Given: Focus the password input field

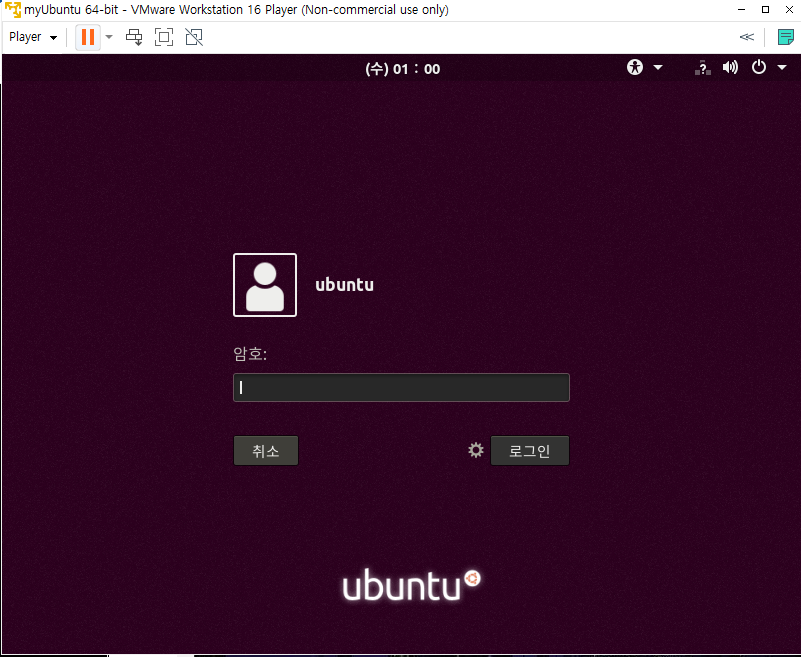Looking at the screenshot, I should [401, 388].
